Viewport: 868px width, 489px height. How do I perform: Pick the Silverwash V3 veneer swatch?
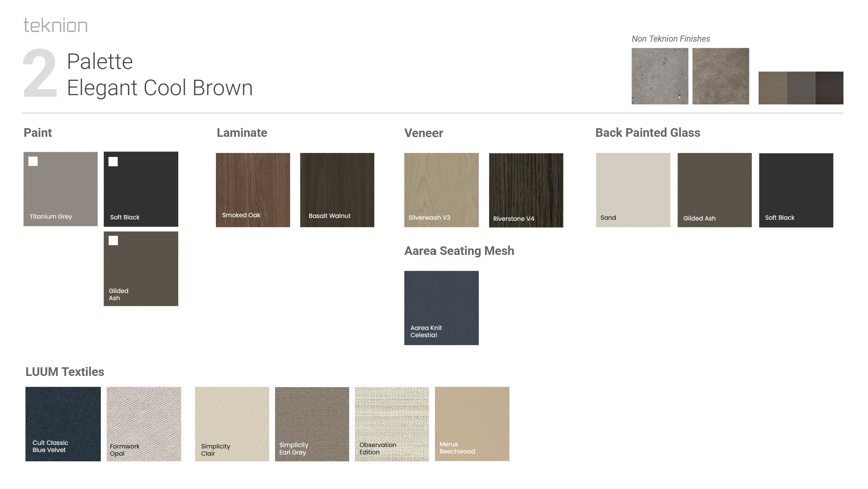click(x=442, y=190)
